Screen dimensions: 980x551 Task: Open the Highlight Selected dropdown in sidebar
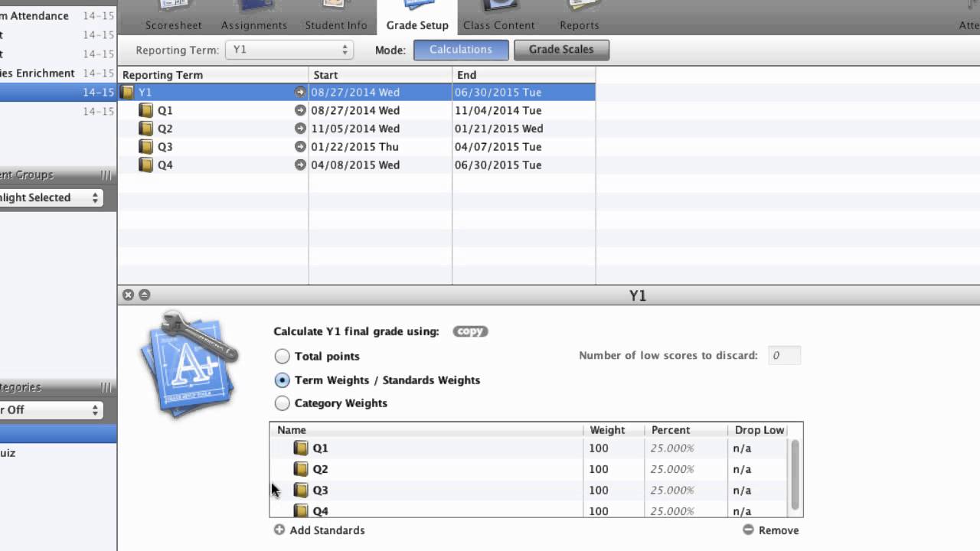[51, 197]
